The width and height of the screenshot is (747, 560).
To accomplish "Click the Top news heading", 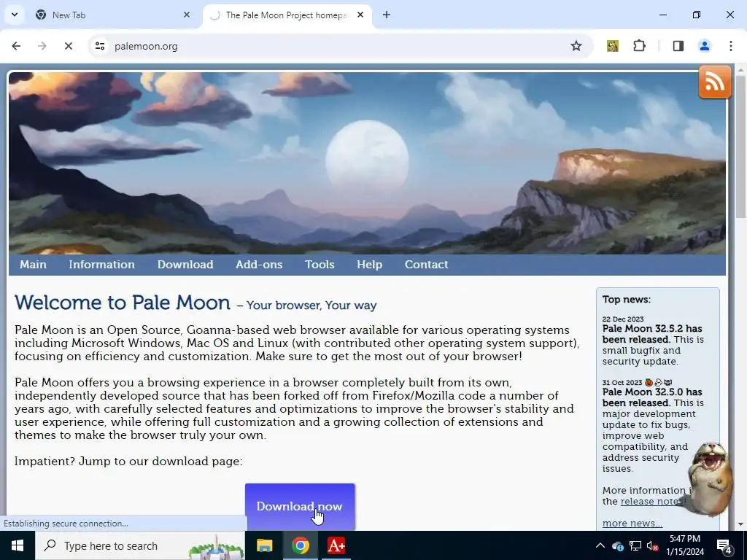I will click(x=627, y=299).
